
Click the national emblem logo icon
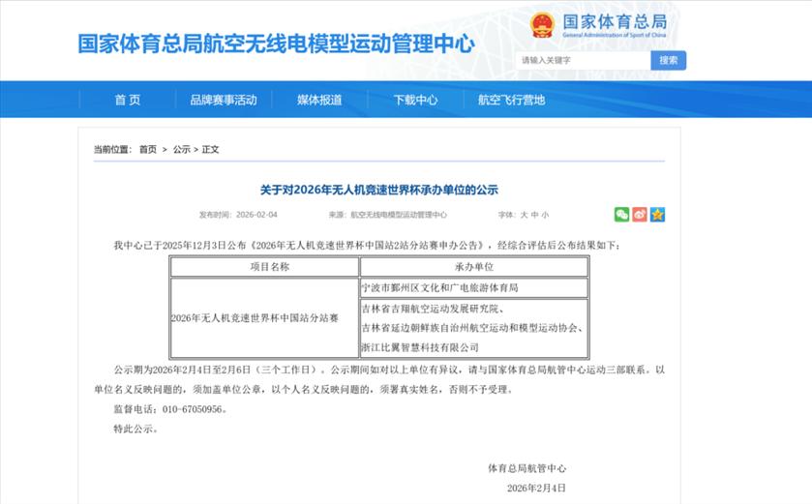[542, 26]
